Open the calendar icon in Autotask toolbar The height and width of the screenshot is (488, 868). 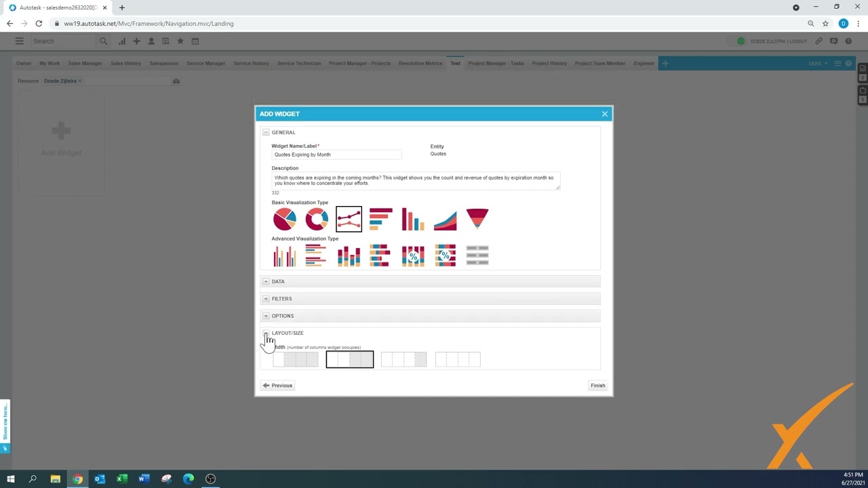pyautogui.click(x=195, y=41)
